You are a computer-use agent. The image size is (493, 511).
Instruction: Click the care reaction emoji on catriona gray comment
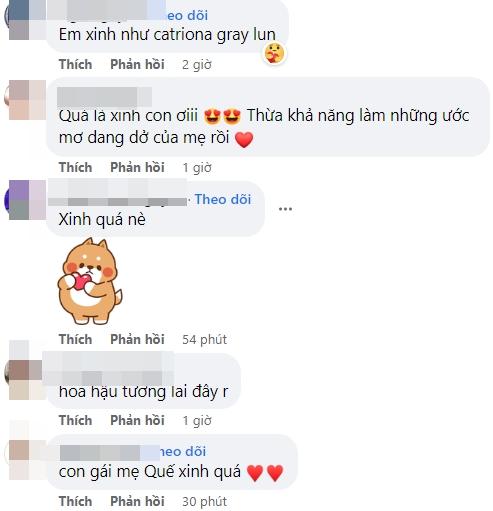[x=274, y=54]
